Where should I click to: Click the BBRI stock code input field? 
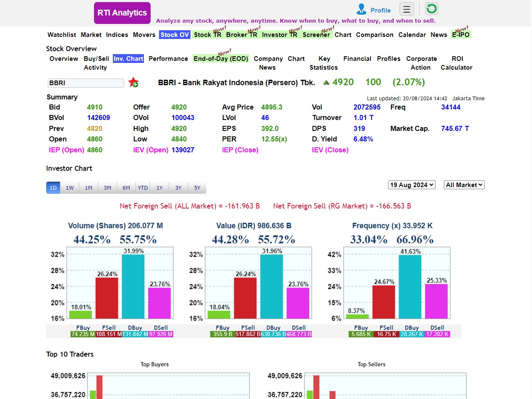pos(86,83)
